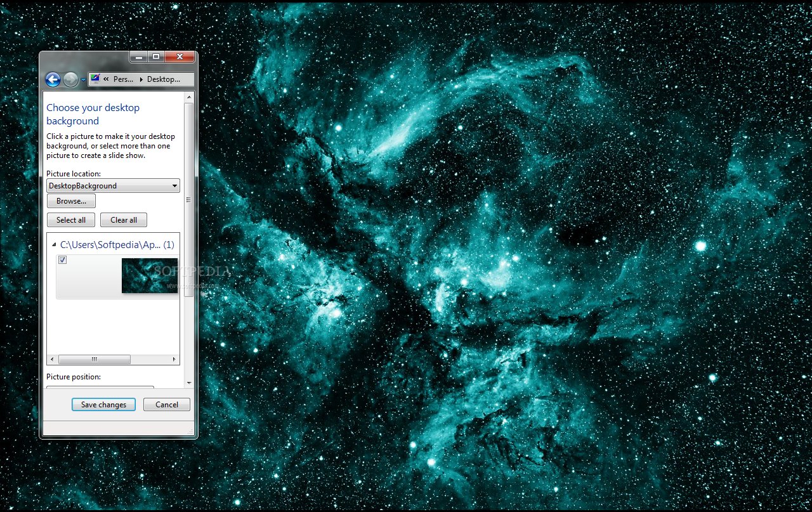Minimize the Desktop Background window
Image resolution: width=812 pixels, height=512 pixels.
(x=139, y=57)
